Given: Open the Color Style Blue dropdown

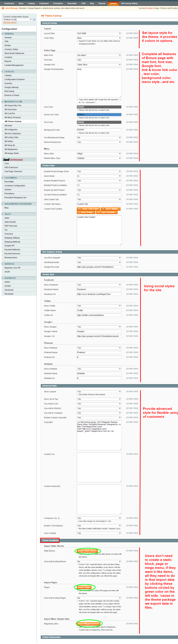Looking at the screenshot, I should tap(99, 38).
